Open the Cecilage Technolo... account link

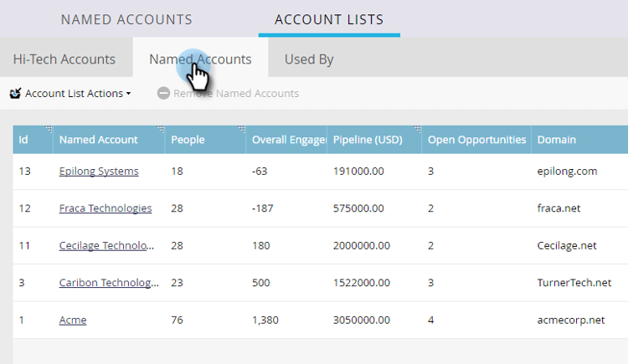(x=106, y=245)
